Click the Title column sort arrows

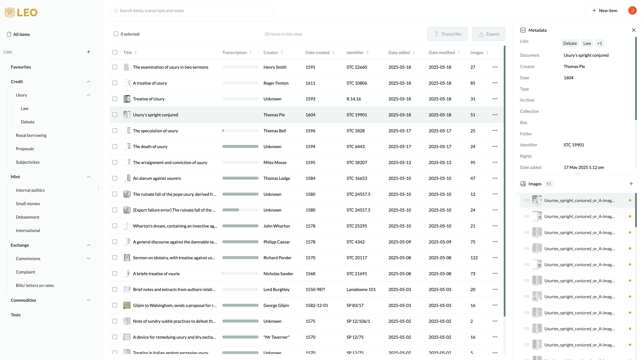[x=136, y=53]
